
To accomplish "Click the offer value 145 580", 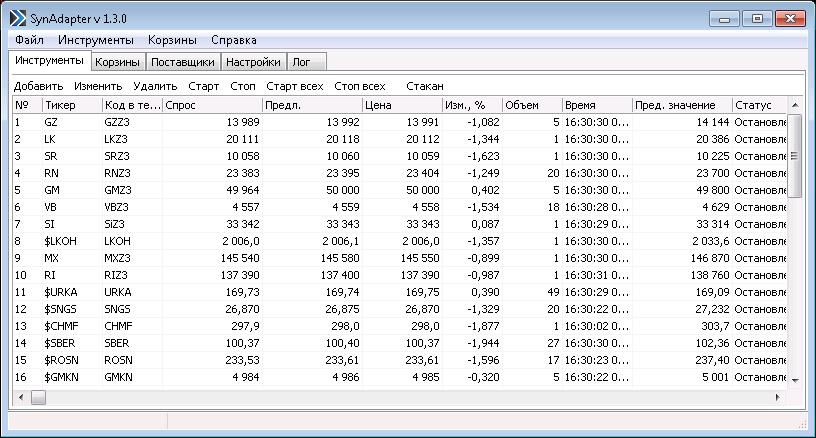I will coord(340,258).
